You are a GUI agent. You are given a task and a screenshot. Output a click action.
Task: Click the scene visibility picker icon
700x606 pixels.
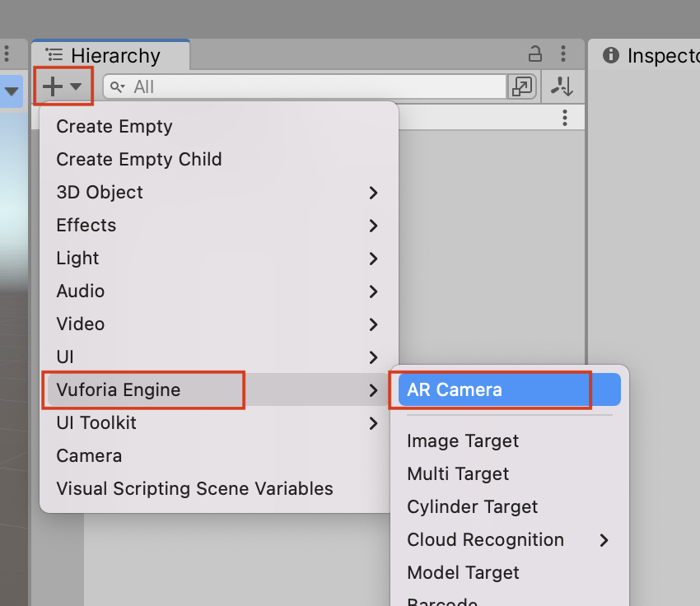click(562, 86)
